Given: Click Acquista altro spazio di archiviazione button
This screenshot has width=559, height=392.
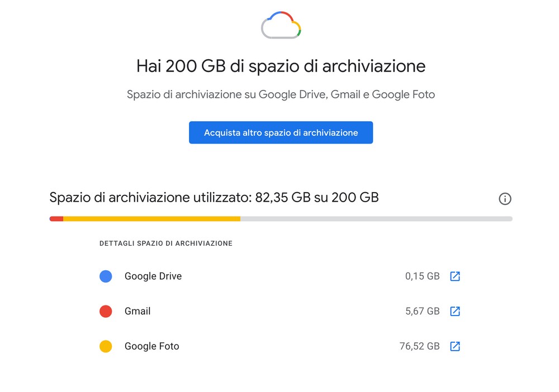Looking at the screenshot, I should (281, 132).
